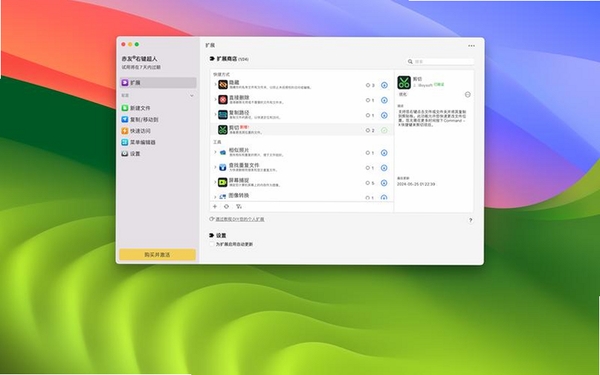Screen dimensions: 600x375
Task: Click the 屏幕捕捉 extension icon
Action: click(223, 183)
